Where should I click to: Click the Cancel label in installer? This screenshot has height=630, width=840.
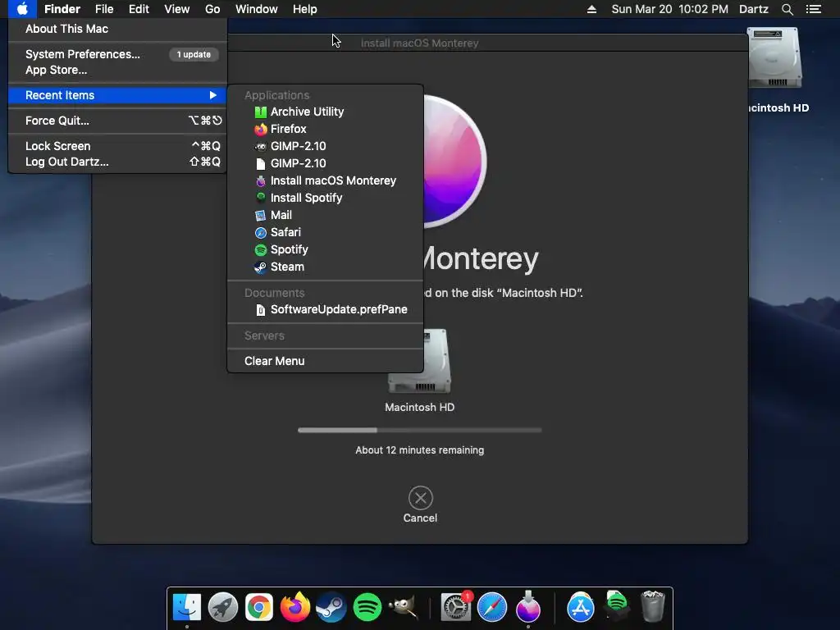(421, 518)
